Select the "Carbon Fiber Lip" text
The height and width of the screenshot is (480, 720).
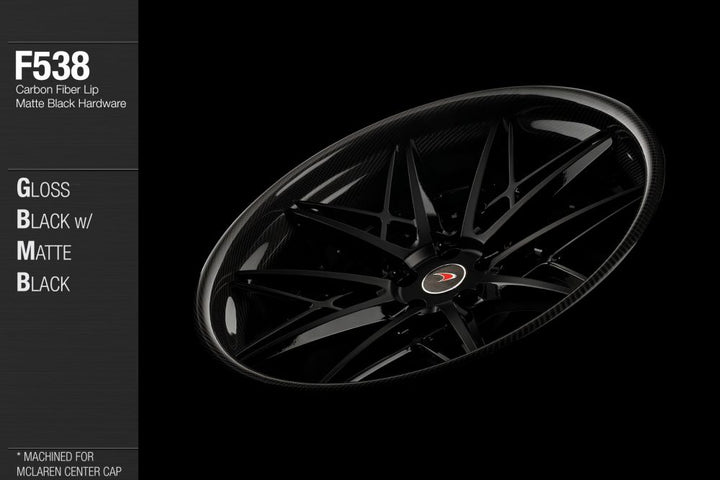[57, 90]
